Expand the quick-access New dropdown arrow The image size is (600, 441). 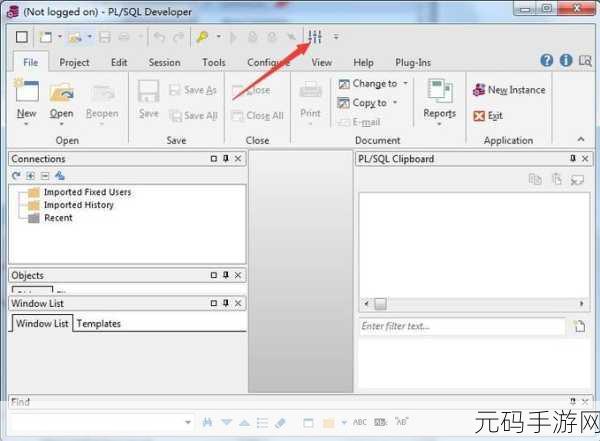tap(60, 37)
